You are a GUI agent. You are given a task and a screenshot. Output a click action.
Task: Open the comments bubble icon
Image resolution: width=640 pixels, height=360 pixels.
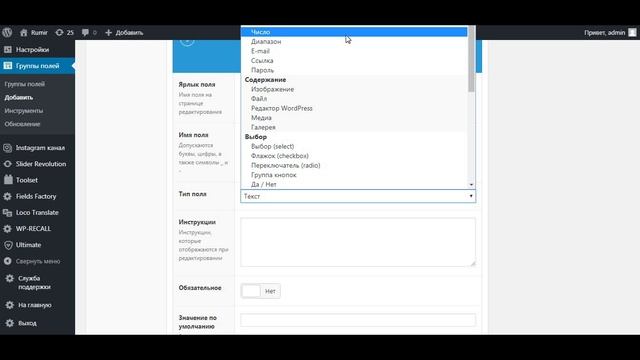pos(85,32)
